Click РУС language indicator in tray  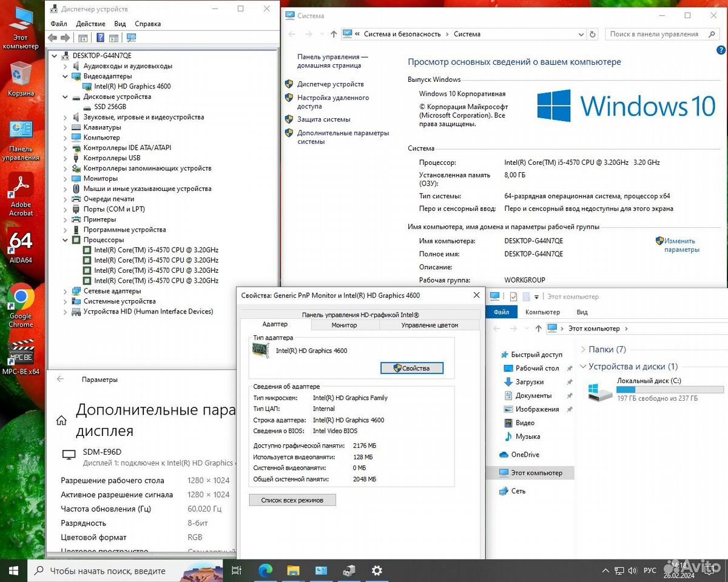point(650,570)
